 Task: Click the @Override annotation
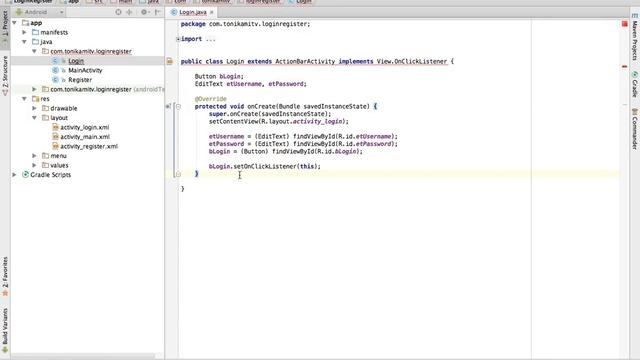[x=211, y=99]
